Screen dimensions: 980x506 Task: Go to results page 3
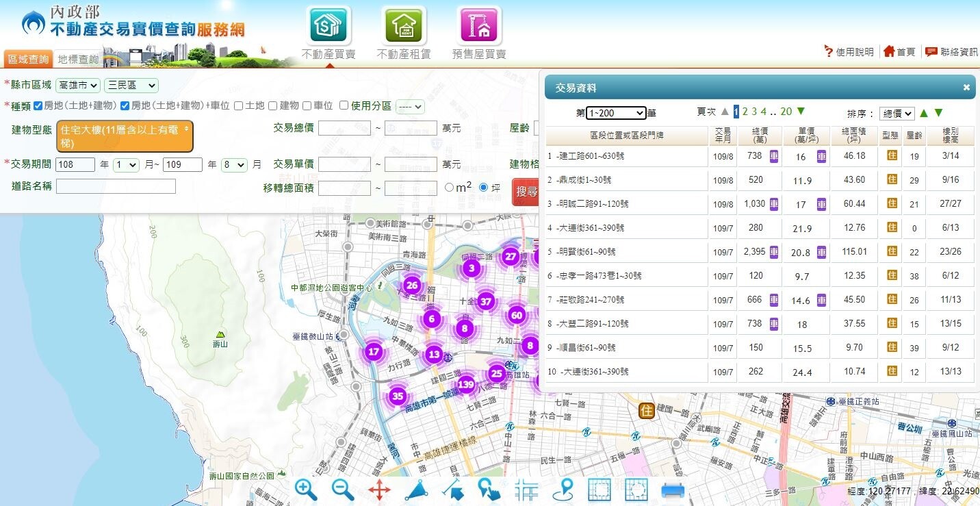pyautogui.click(x=754, y=112)
